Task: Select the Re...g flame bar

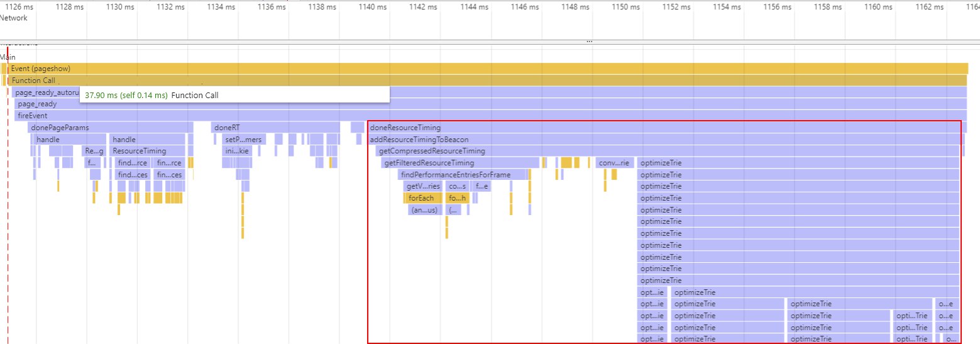Action: pyautogui.click(x=94, y=151)
